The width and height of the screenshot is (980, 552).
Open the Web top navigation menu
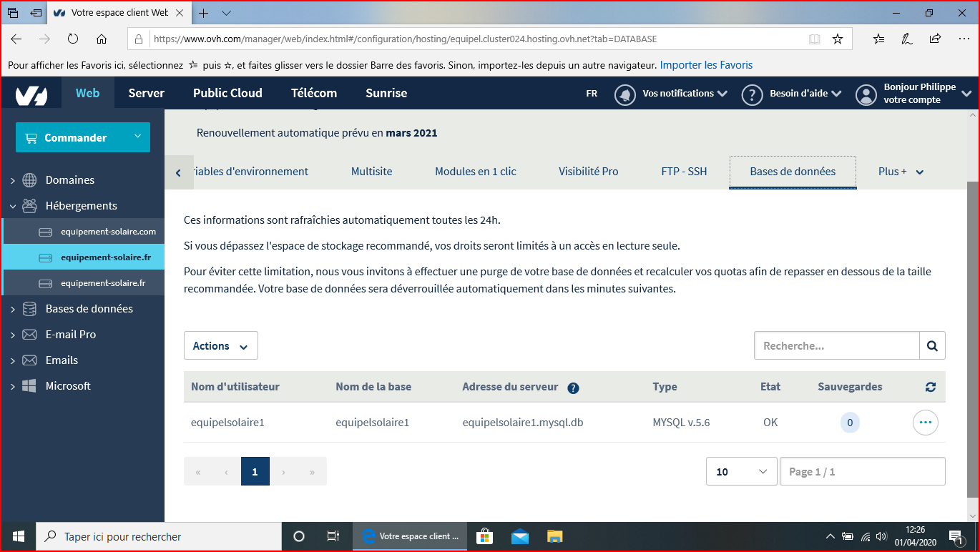(x=88, y=93)
